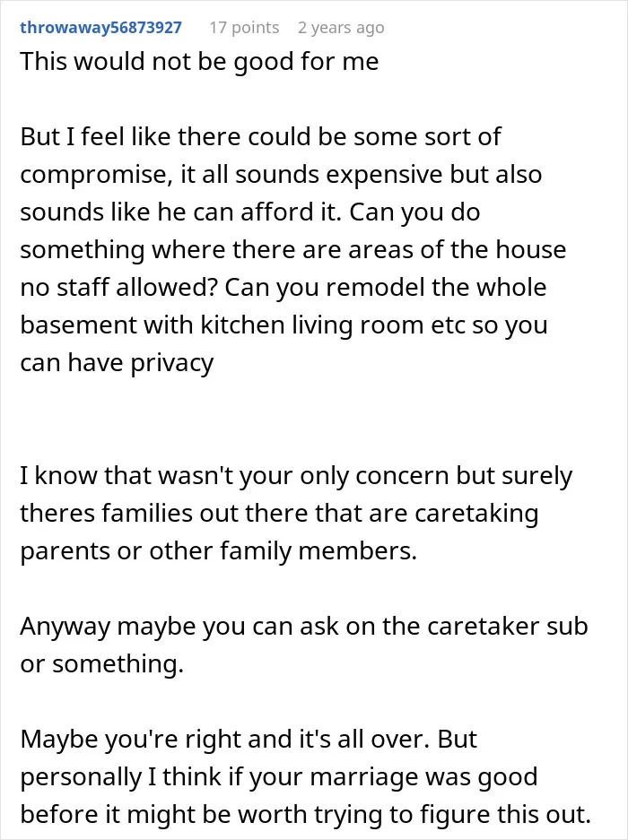Click the line starting 'theres families out there'

(x=279, y=514)
